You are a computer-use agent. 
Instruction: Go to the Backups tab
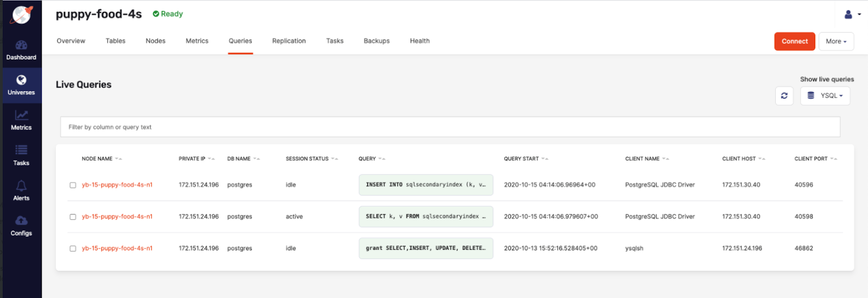point(376,41)
